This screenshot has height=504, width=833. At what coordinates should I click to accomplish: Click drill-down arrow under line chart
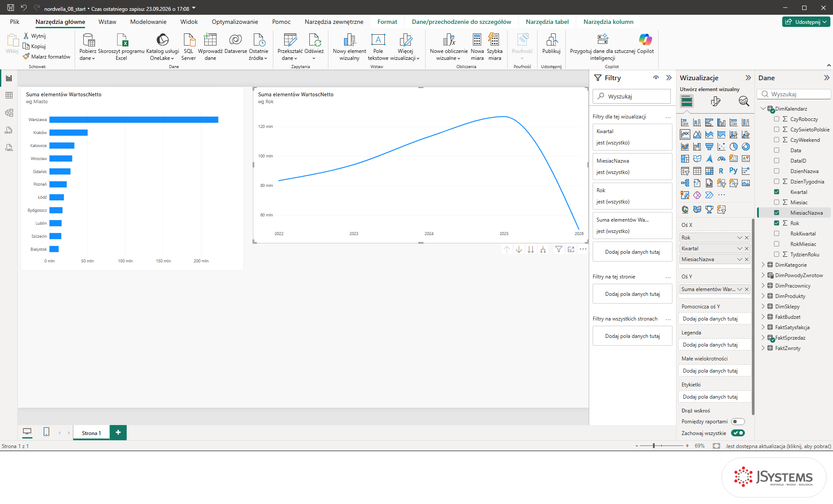click(x=519, y=249)
